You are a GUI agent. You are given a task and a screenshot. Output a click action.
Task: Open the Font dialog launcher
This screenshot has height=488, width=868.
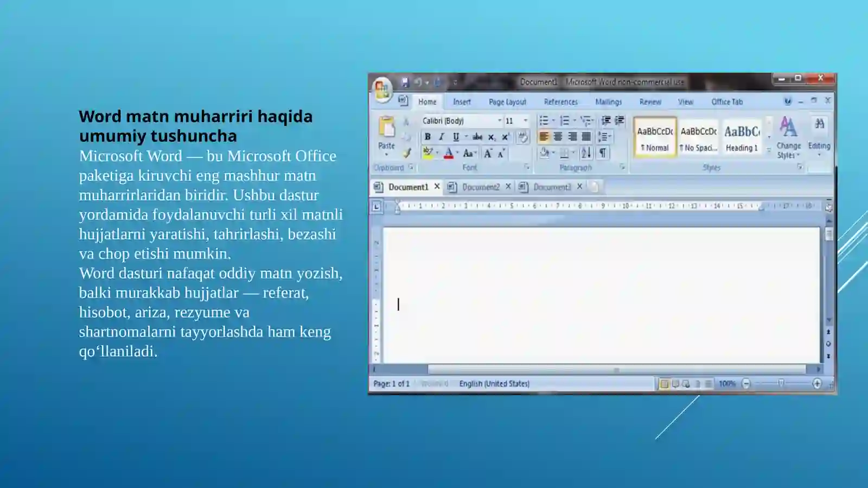(527, 167)
